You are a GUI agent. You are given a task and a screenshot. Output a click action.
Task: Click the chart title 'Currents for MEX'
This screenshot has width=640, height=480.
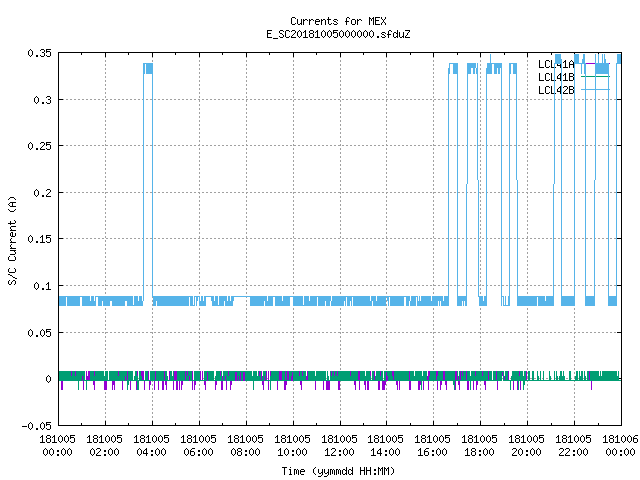[338, 21]
